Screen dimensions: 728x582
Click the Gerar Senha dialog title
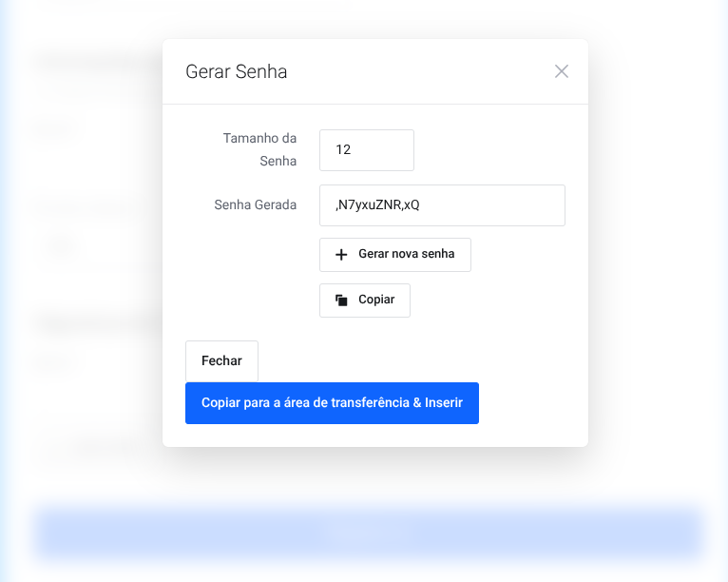coord(237,71)
